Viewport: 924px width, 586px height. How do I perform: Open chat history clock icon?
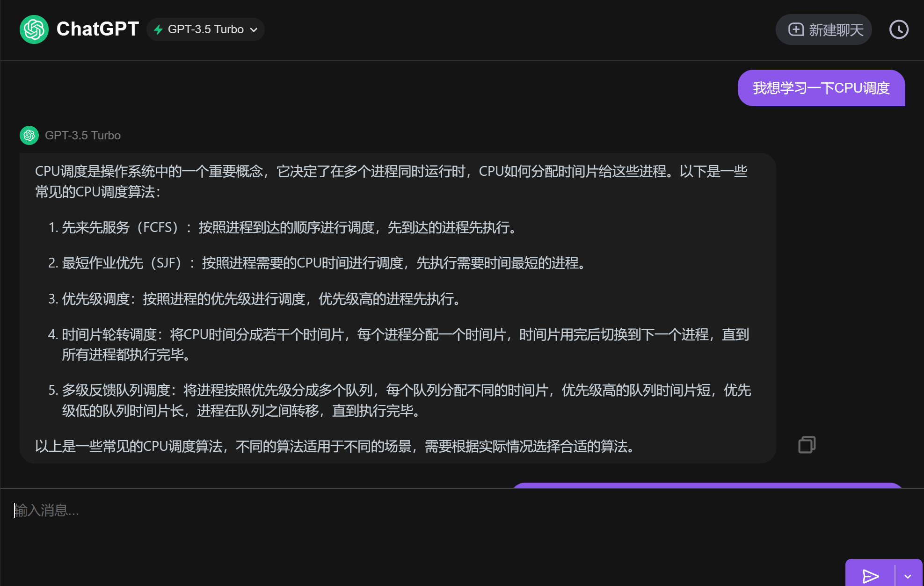click(x=899, y=29)
